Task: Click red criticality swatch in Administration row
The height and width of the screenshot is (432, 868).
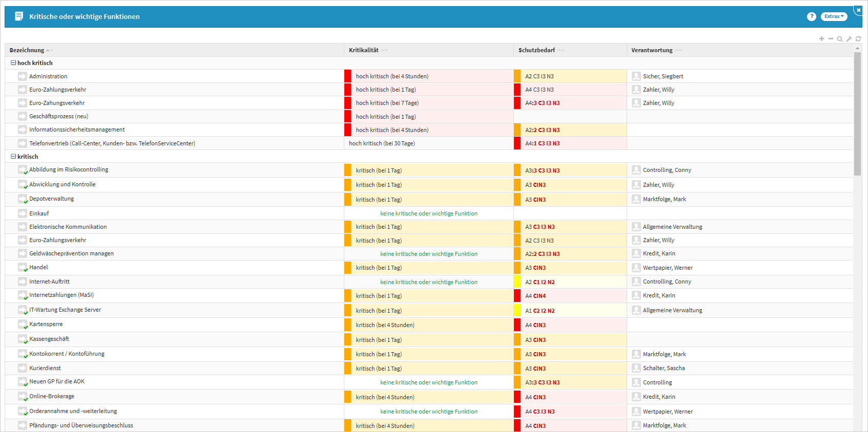Action: tap(347, 76)
